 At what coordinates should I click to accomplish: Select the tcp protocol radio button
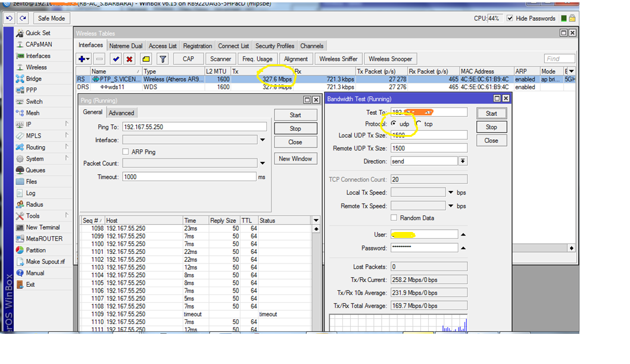tap(419, 124)
